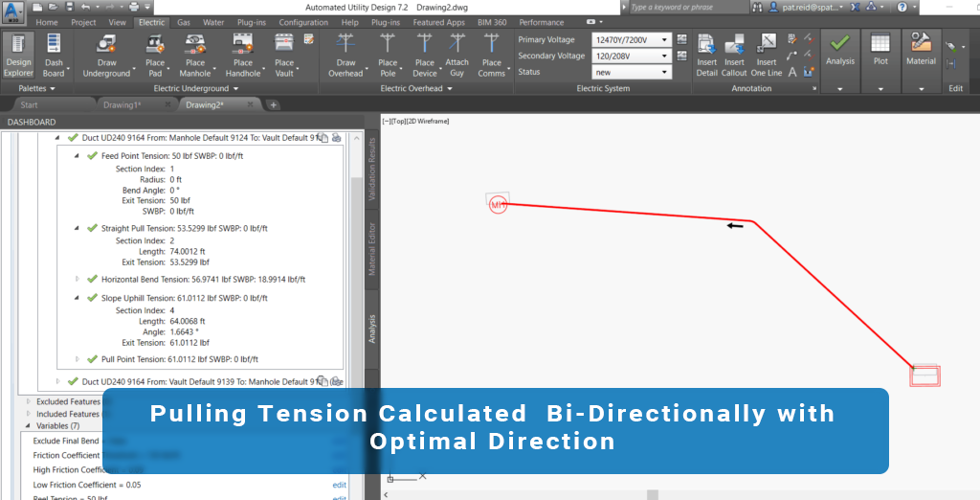Select the Place Device tool

[424, 56]
